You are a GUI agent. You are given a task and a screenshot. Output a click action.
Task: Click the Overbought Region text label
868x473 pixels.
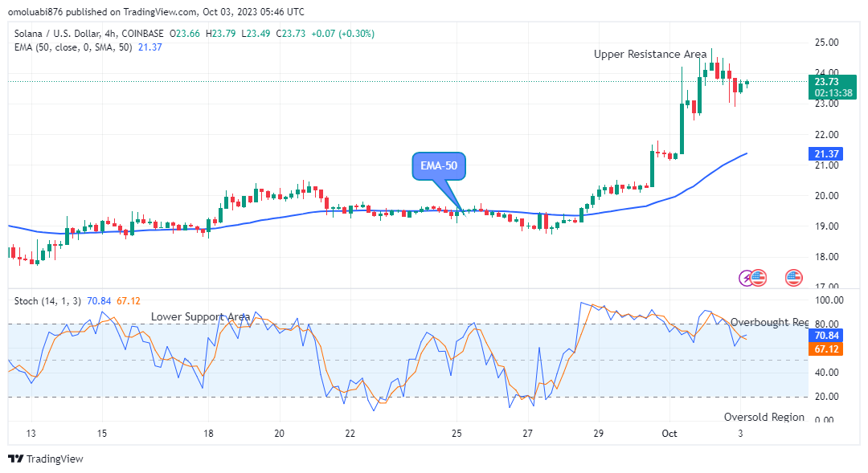click(x=769, y=322)
